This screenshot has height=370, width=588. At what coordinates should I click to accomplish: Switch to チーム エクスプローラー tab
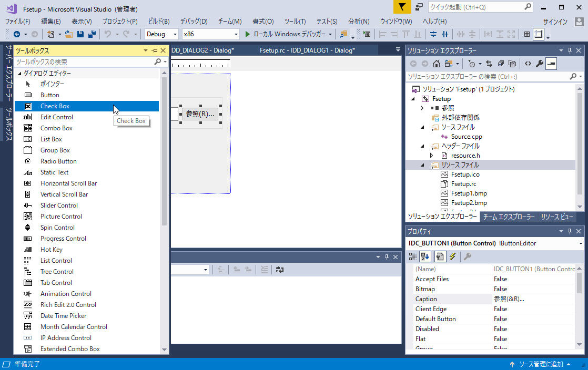click(509, 217)
